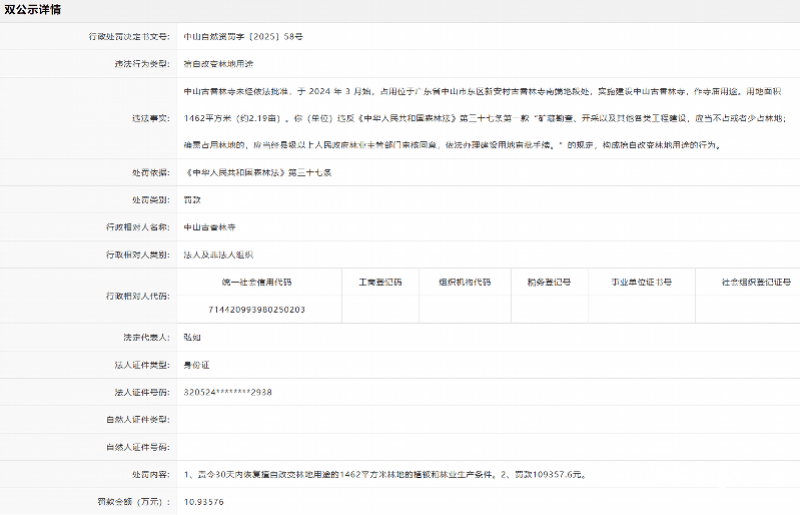Select the fine amount 10.93576
800x515 pixels.
click(204, 502)
